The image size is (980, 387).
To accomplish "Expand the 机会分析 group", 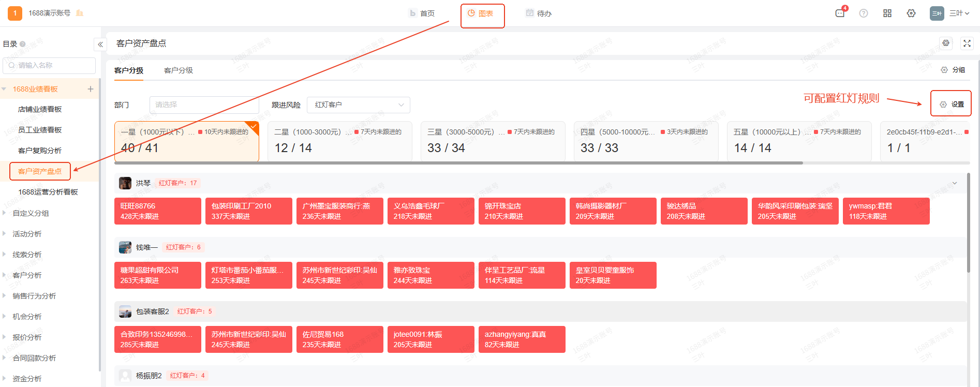I will [x=4, y=316].
